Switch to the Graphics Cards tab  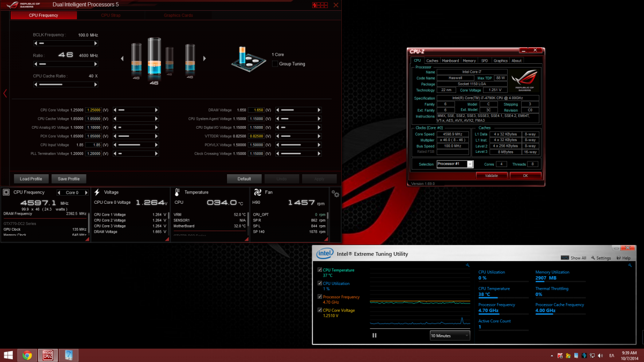point(178,16)
